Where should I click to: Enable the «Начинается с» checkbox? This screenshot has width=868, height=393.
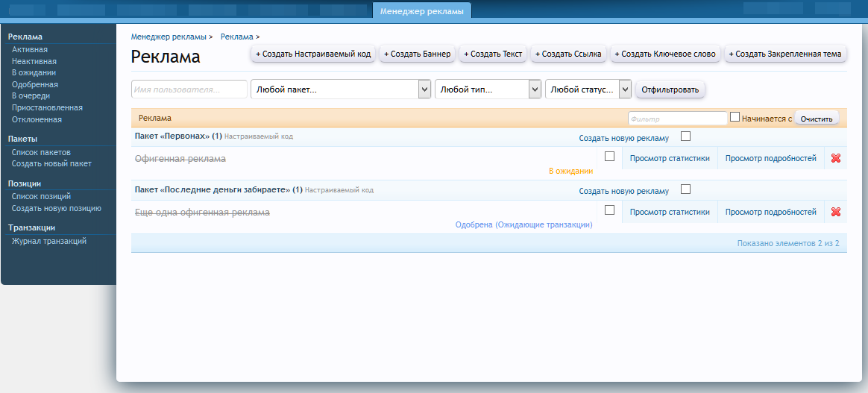(x=735, y=117)
